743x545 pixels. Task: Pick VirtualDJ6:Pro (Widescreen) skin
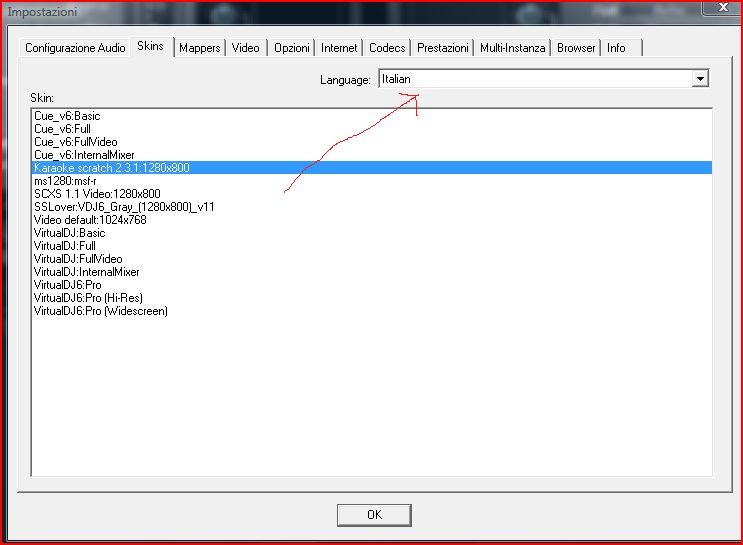point(372,311)
